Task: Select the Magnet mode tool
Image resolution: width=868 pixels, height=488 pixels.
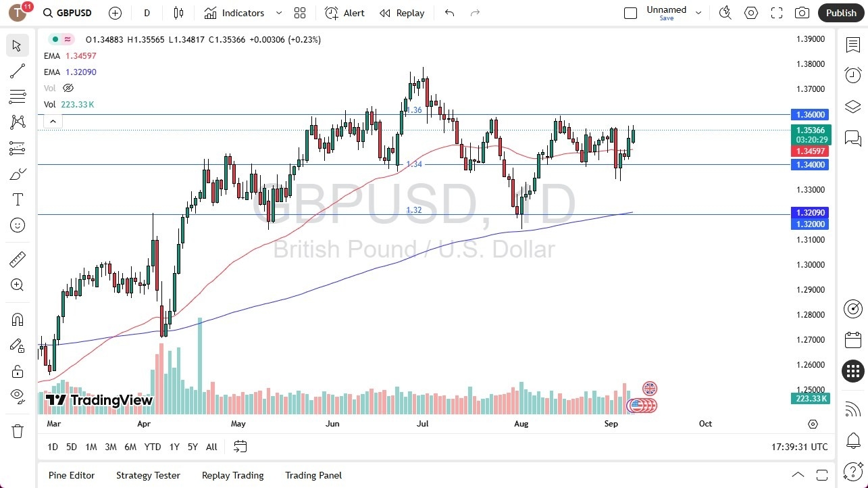Action: tap(17, 319)
